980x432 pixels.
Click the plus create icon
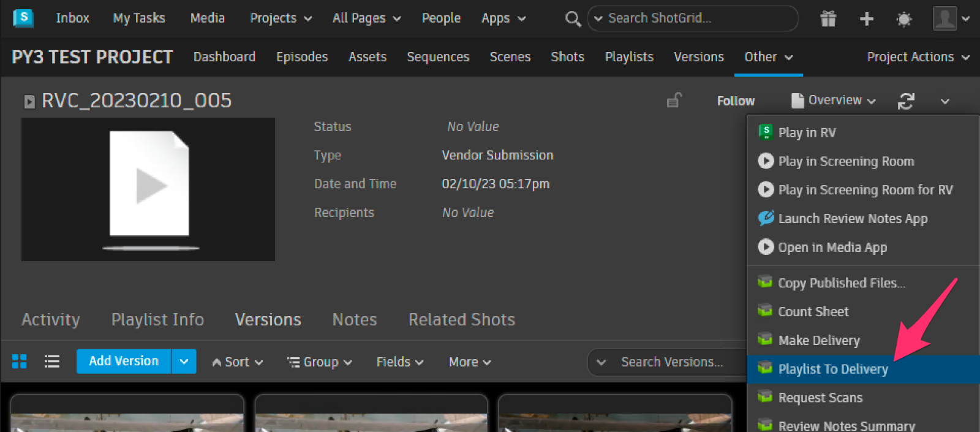pos(866,19)
